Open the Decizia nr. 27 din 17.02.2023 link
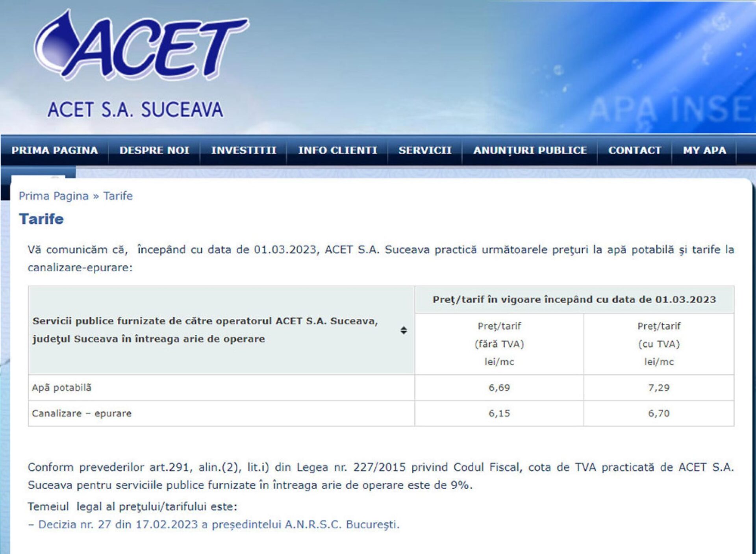Viewport: 756px width, 554px height. pyautogui.click(x=219, y=524)
